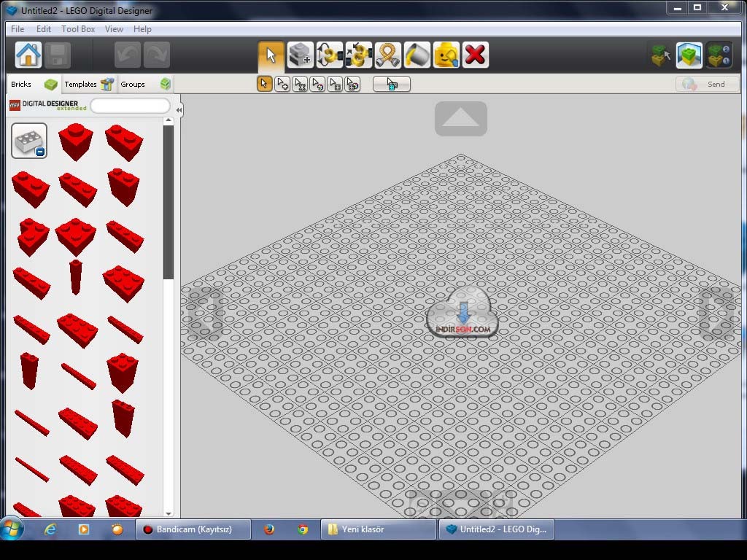Choose the Clone brick tool
Viewport: 747px width, 560px height.
300,55
